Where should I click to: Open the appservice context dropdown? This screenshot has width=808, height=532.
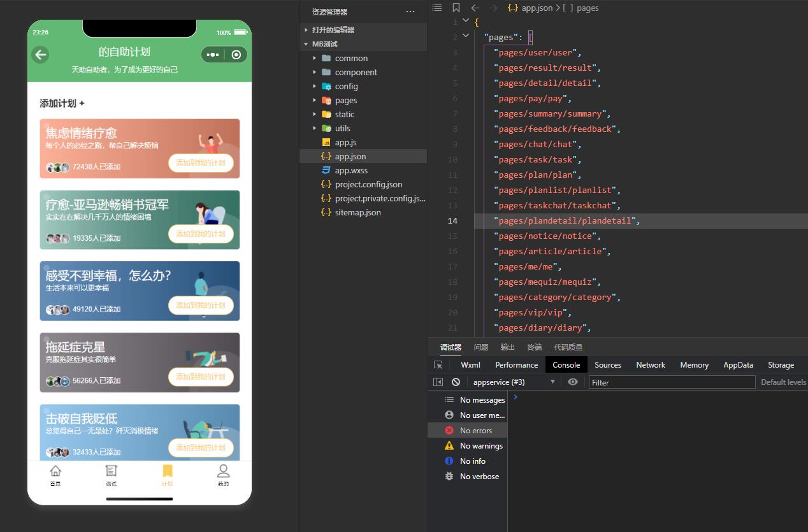[x=513, y=382]
